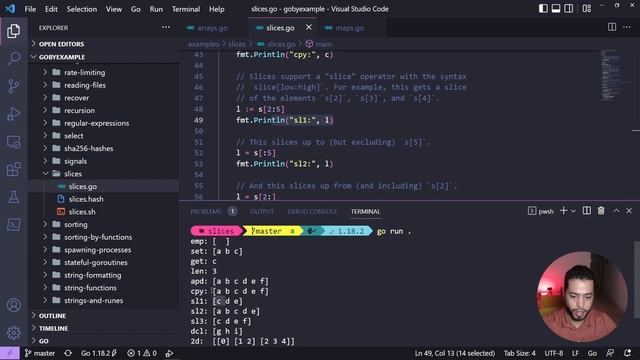
Task: Split the terminal panel
Action: coord(587,211)
